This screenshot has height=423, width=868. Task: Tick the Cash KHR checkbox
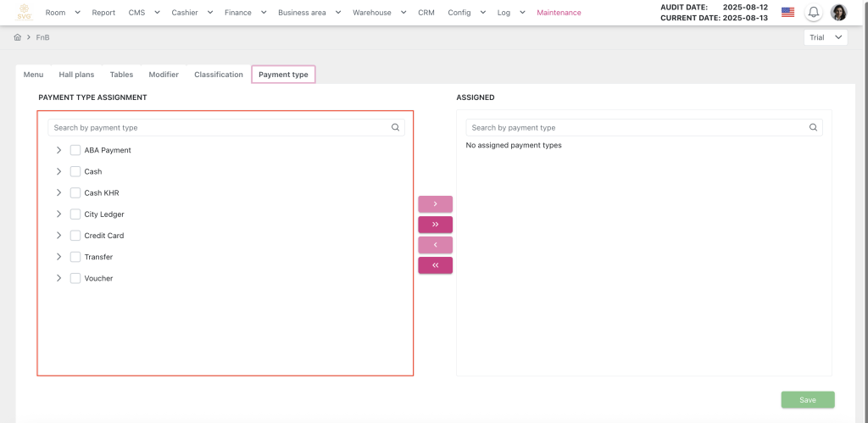coord(75,193)
